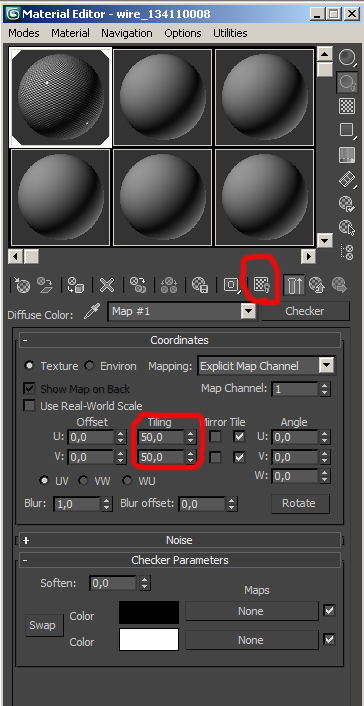Viewport: 364px width, 706px height.
Task: Toggle Show End Result icon
Action: pyautogui.click(x=295, y=285)
